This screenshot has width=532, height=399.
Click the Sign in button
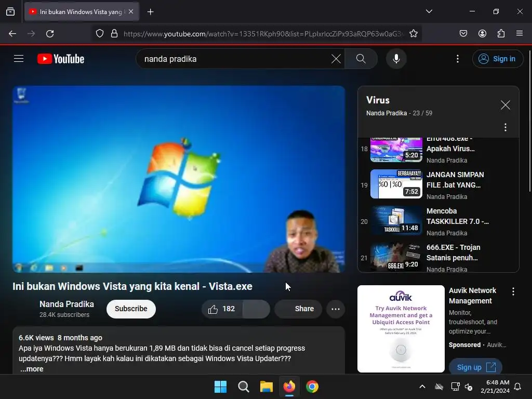pos(497,59)
